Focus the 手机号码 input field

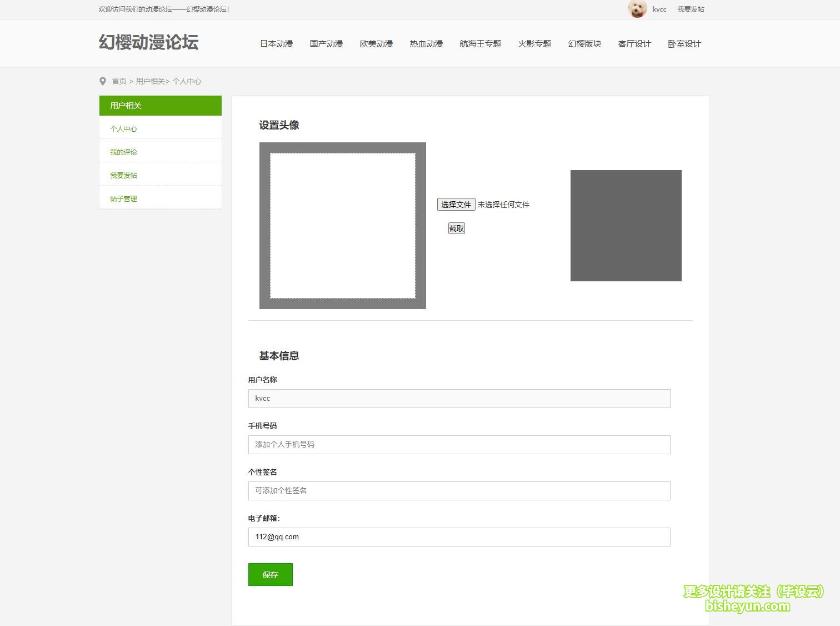point(459,445)
